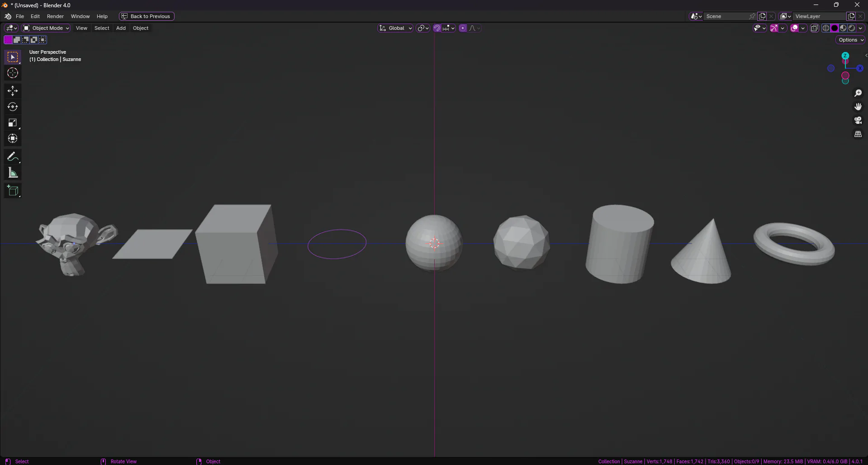Click the new scene copy icon
The width and height of the screenshot is (868, 465).
[x=762, y=16]
